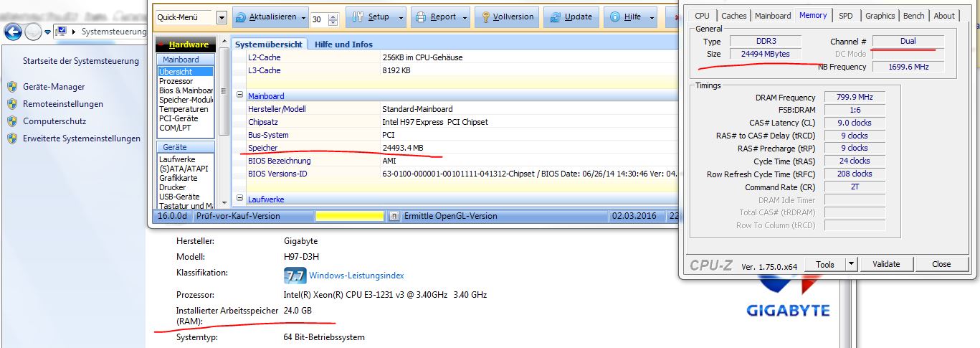
Task: Open Geräte-Manager in Systemsteuerung
Action: coord(54,87)
